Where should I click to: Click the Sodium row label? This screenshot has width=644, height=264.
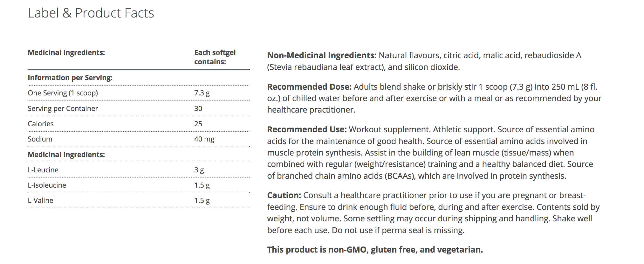click(40, 139)
